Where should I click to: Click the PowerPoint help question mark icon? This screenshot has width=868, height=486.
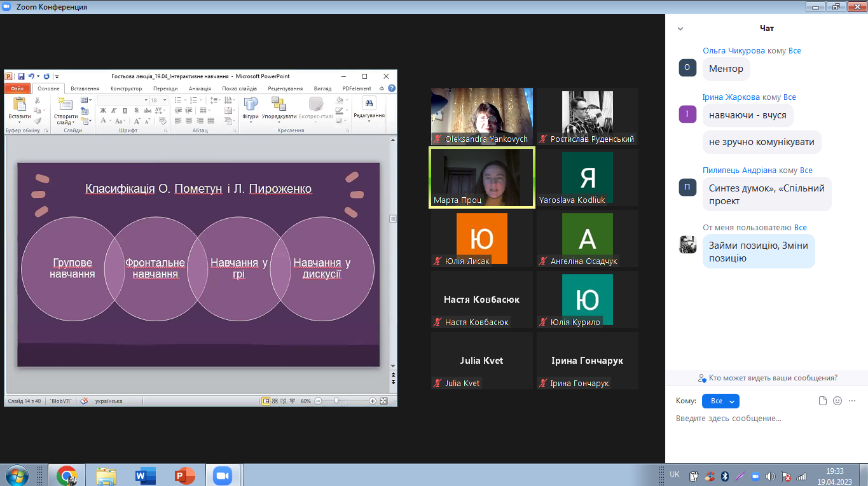392,88
